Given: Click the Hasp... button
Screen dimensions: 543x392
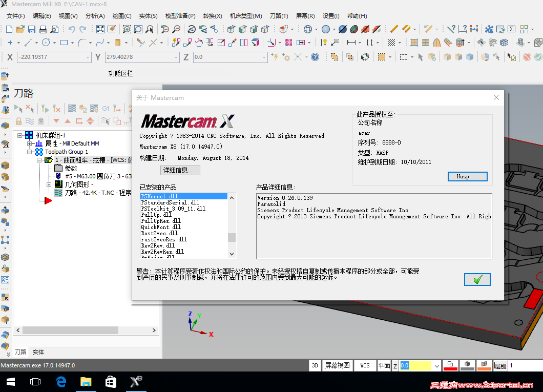Looking at the screenshot, I should (x=467, y=177).
